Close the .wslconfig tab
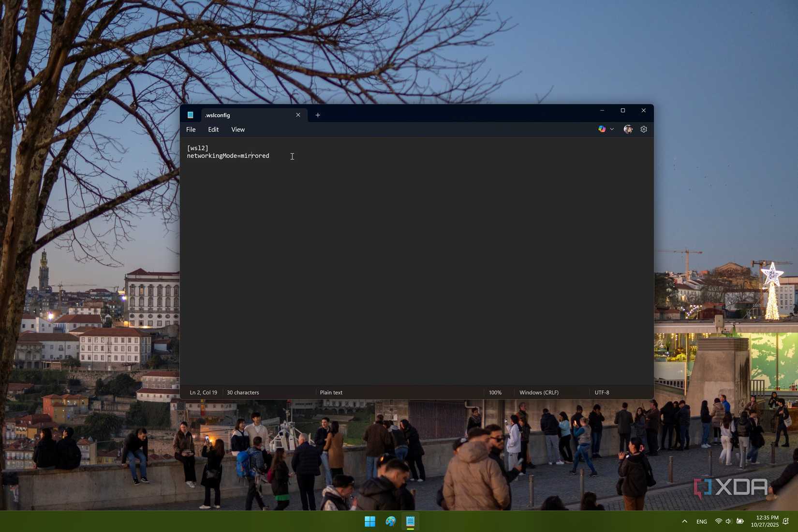The height and width of the screenshot is (532, 798). point(298,115)
